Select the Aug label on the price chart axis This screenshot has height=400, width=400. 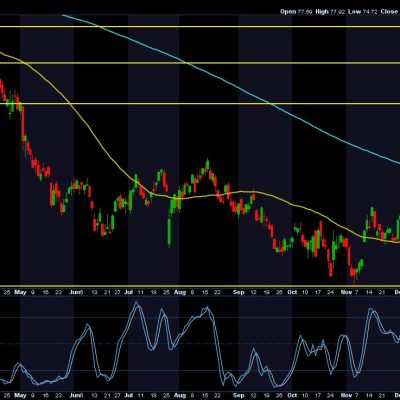point(180,292)
